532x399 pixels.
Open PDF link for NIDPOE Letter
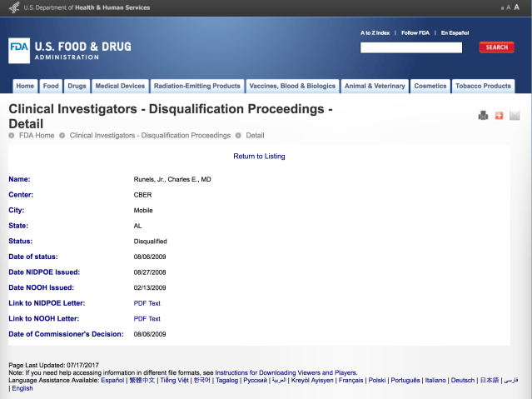pos(140,303)
